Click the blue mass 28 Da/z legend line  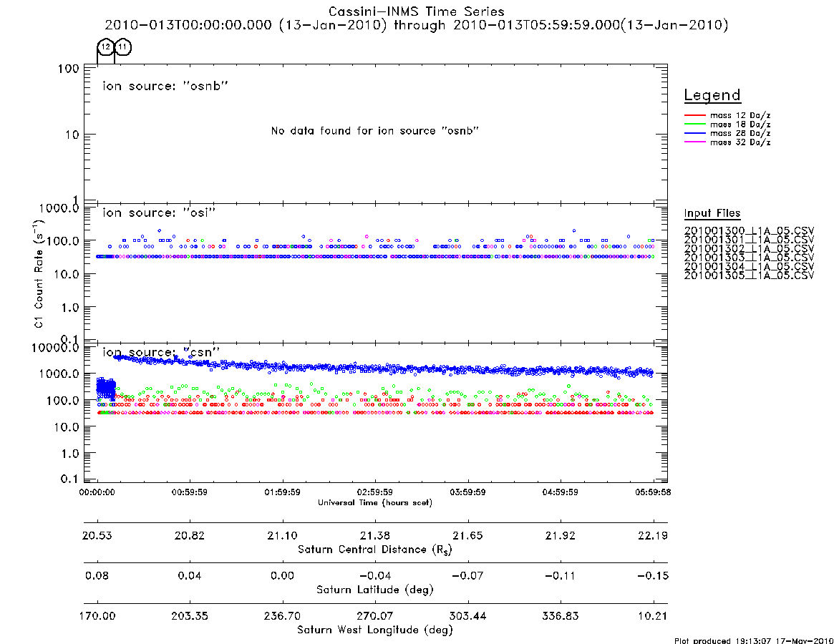(x=694, y=134)
